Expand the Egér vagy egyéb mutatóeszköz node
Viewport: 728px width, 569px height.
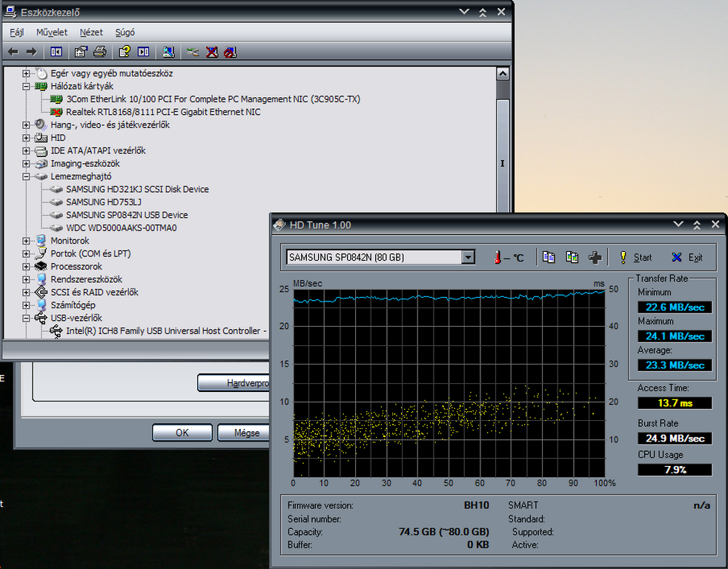(x=26, y=73)
